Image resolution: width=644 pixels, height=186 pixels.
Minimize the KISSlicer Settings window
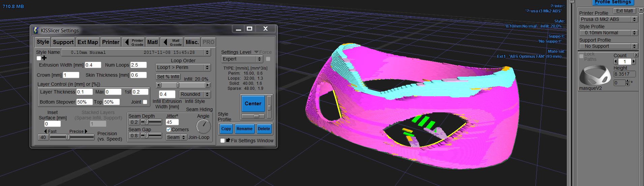tap(238, 29)
